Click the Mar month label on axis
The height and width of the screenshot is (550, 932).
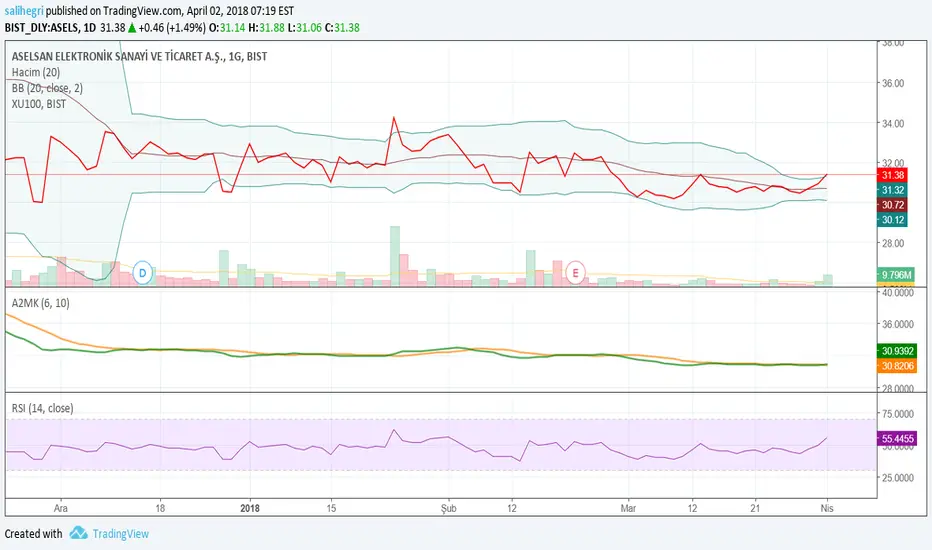(x=628, y=508)
